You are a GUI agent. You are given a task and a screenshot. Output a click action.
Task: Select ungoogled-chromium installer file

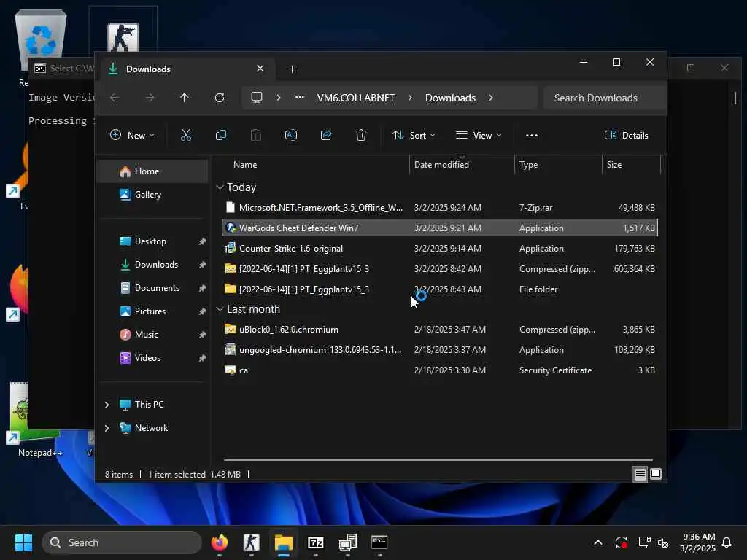(x=440, y=350)
